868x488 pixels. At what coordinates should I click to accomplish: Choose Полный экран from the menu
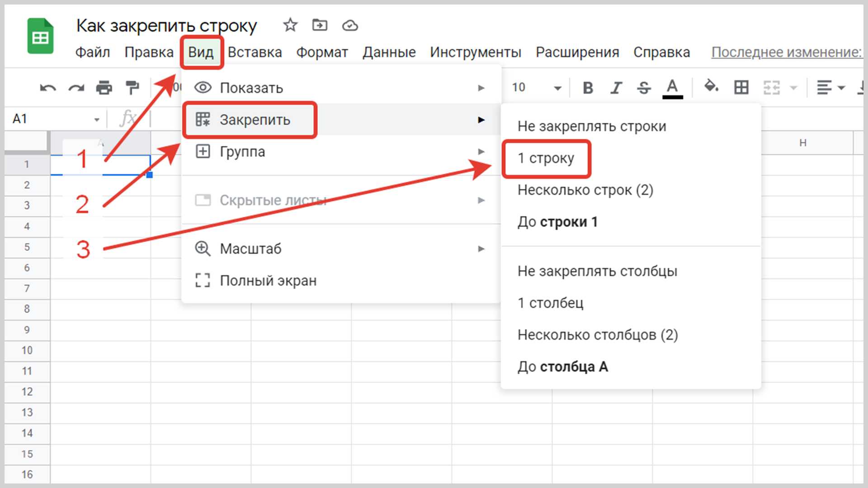click(x=341, y=281)
